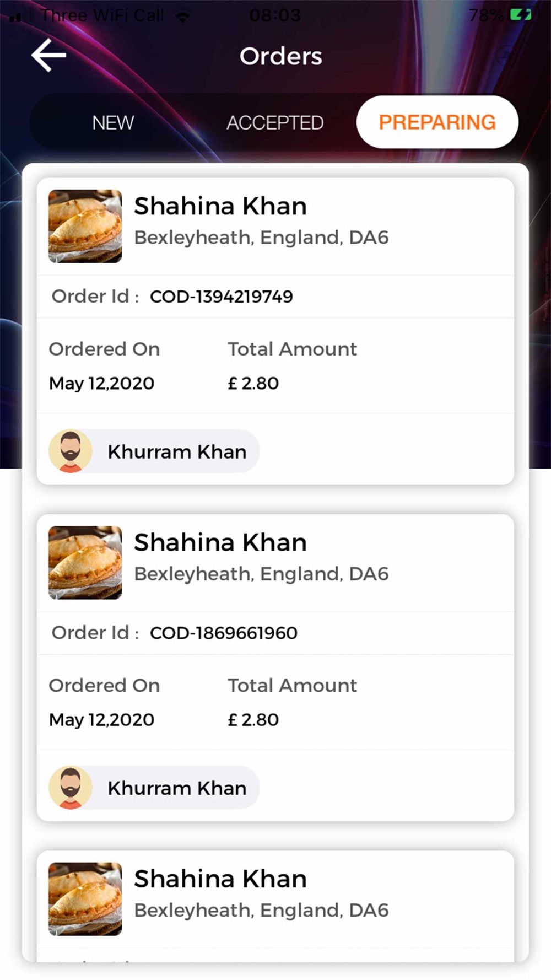Select the PREPARING tab

pos(437,122)
